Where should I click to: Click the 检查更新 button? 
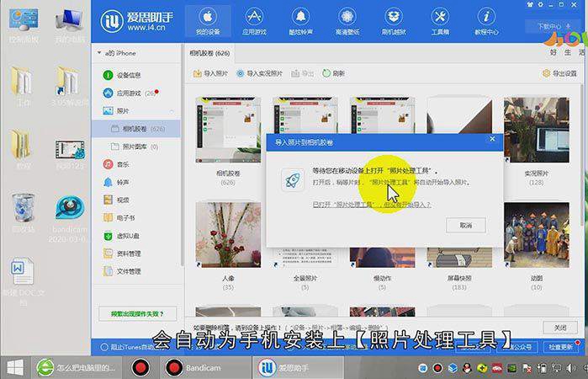[x=560, y=347]
